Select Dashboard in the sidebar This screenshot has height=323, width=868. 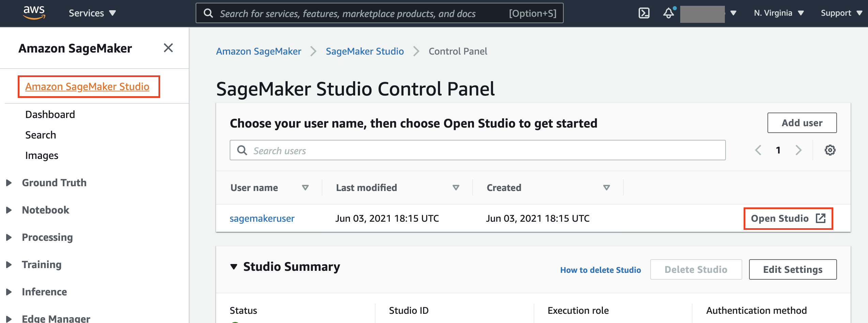(x=50, y=115)
